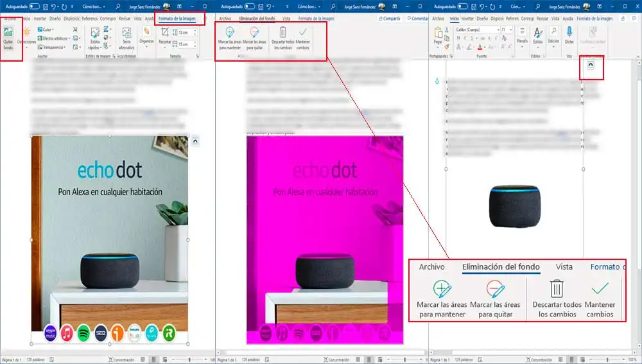The height and width of the screenshot is (364, 642).
Task: Click Texto alternativo in left window
Action: [126, 39]
